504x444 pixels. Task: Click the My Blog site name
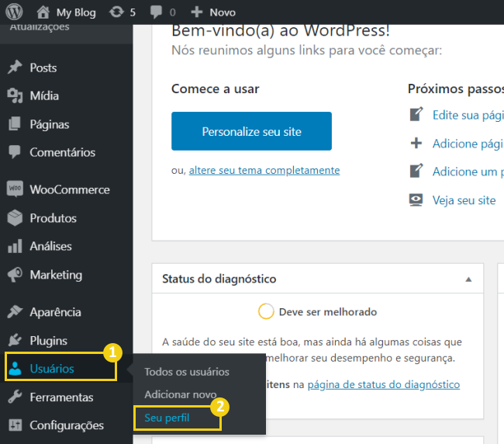pyautogui.click(x=76, y=12)
